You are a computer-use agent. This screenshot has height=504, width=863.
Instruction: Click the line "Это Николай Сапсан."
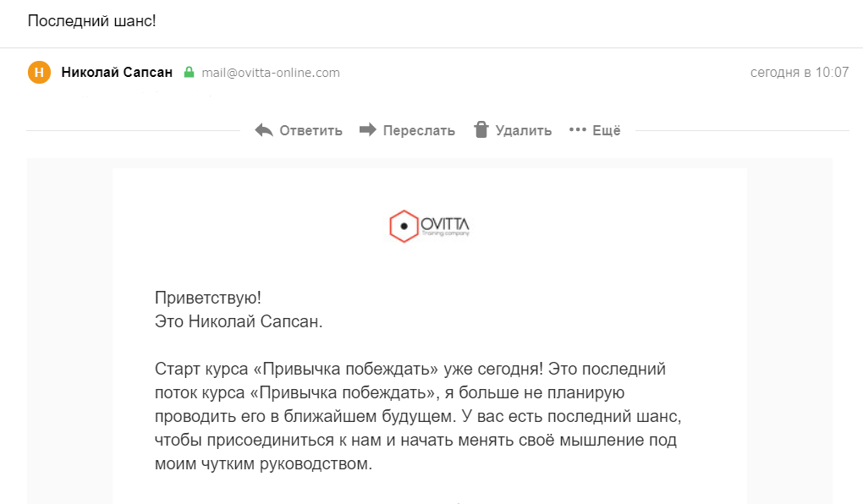click(239, 321)
